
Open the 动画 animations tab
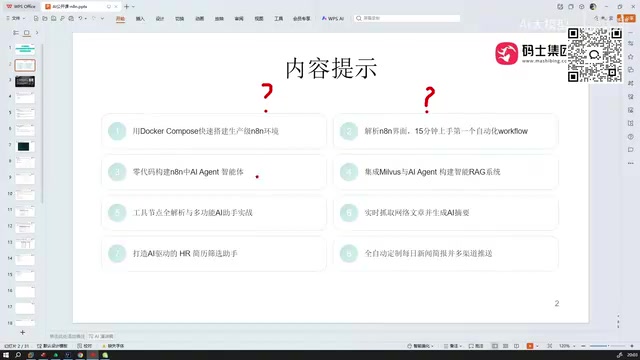[199, 19]
